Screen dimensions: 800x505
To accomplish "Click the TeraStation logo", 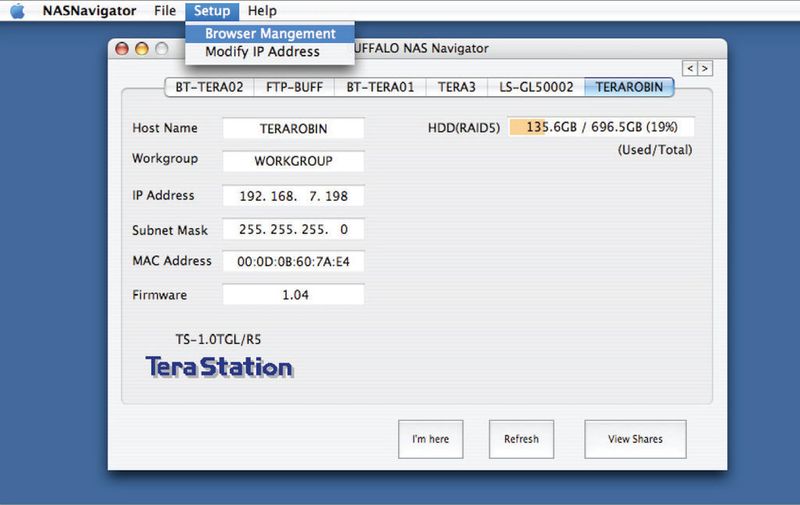I will [219, 367].
